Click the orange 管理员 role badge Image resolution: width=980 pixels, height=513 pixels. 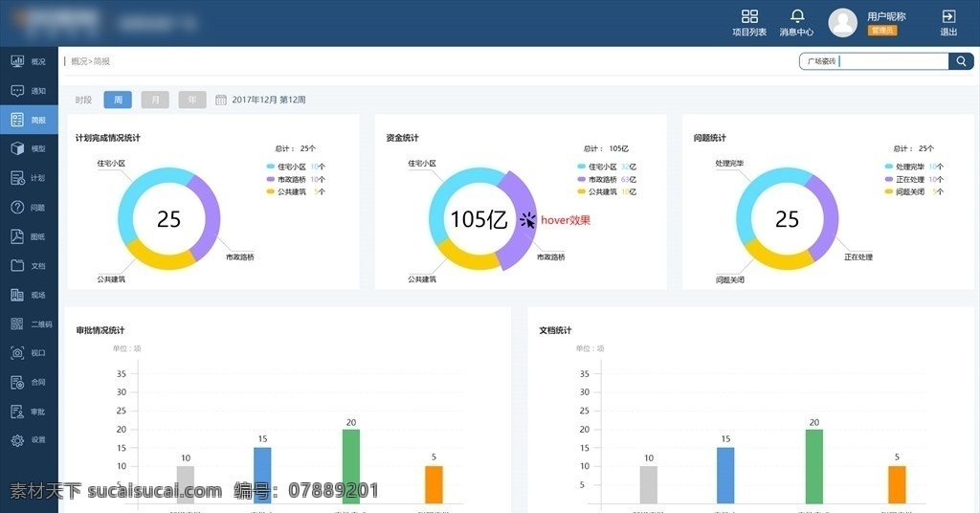click(881, 30)
